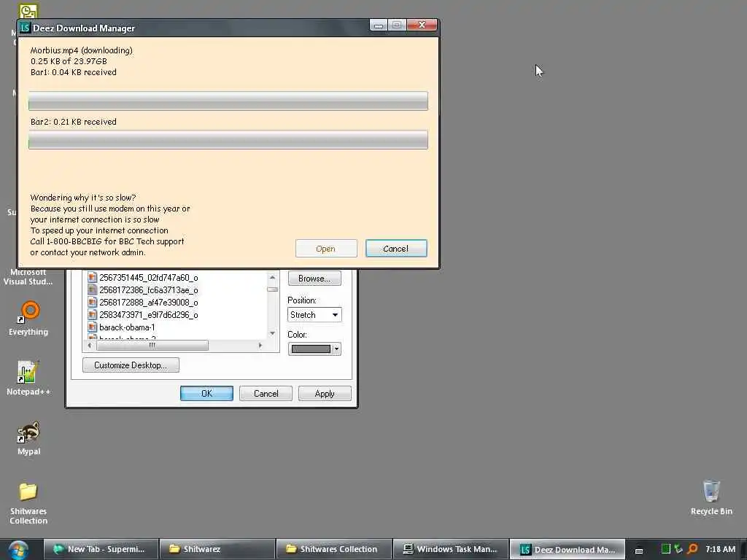Click the Open button in download manager
The image size is (747, 560).
(x=326, y=249)
